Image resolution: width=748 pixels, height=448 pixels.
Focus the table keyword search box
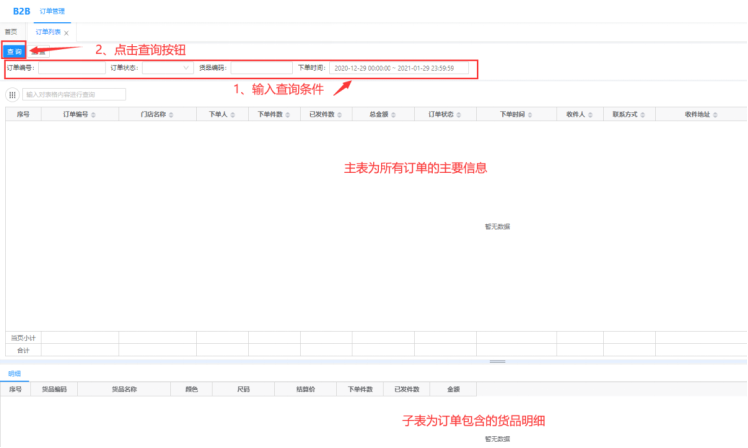pyautogui.click(x=74, y=95)
